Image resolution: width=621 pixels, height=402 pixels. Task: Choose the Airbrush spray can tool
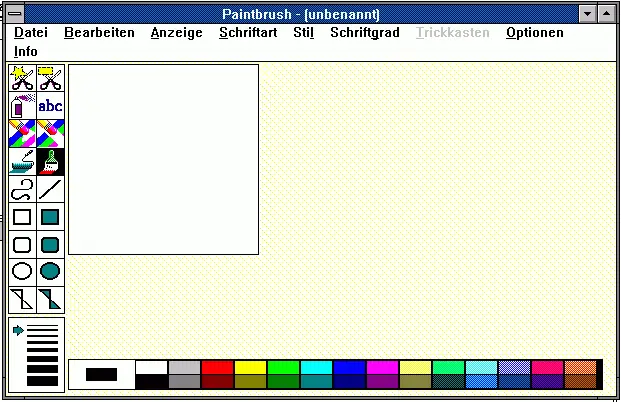tap(22, 106)
